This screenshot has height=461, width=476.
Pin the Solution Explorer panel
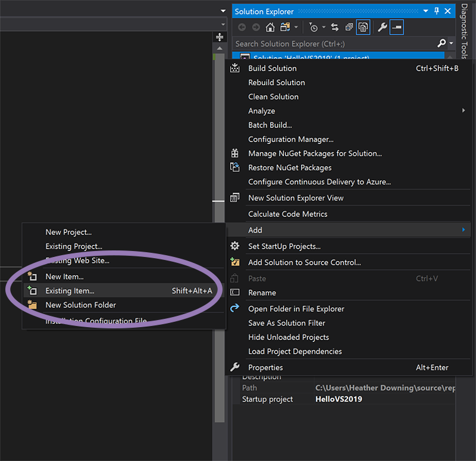437,11
